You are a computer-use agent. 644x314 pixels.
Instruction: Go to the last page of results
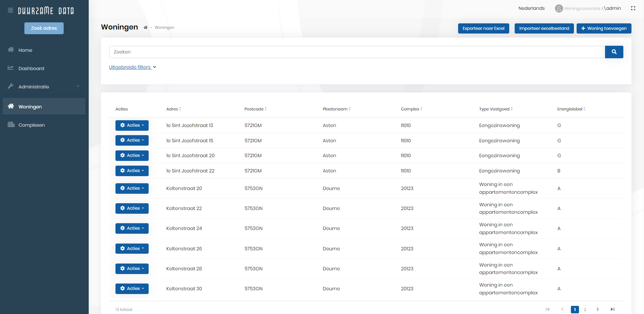[612, 309]
